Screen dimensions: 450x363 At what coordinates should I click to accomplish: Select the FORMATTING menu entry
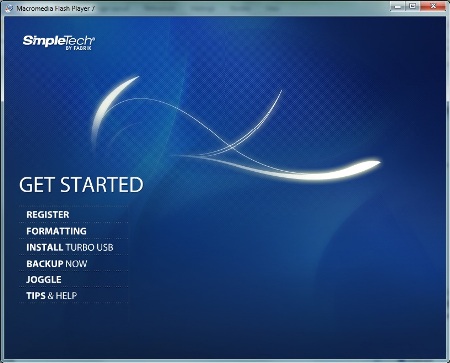click(56, 231)
